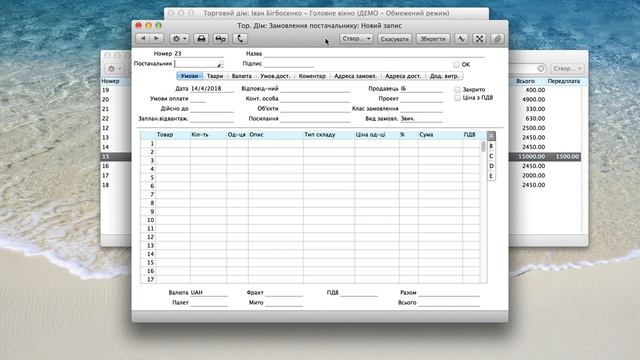Click the Підпис field
Viewport: 640px width, 360px height.
(289, 64)
